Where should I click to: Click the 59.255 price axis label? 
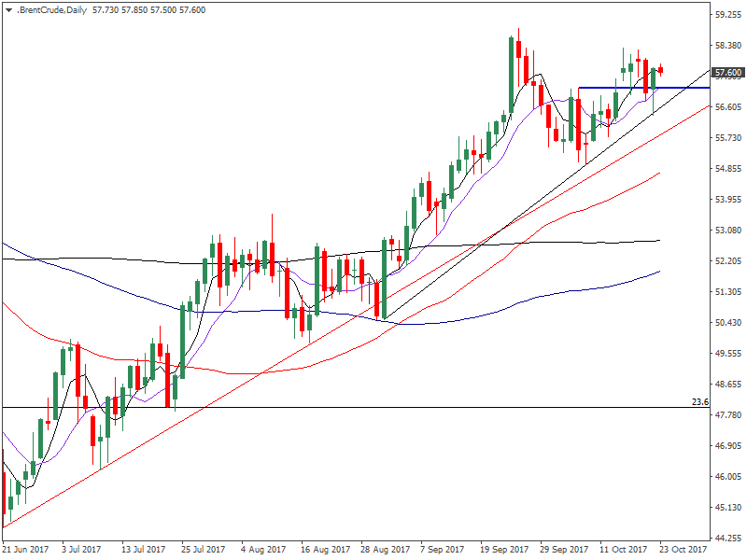click(x=726, y=15)
